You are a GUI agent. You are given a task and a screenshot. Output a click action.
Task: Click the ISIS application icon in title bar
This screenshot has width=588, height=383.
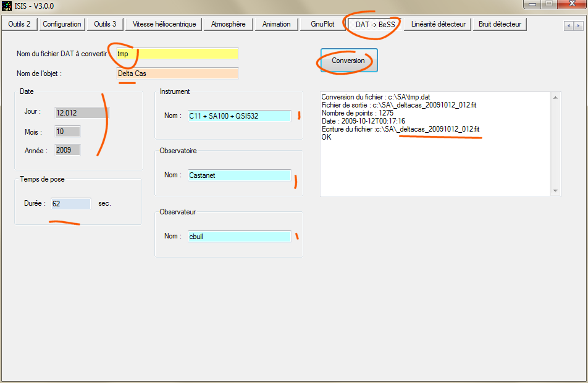click(x=7, y=6)
